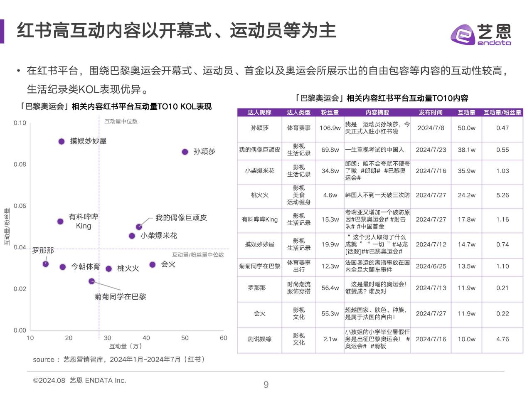This screenshot has width=532, height=399.
Task: Click the 4.76 ratio value
Action: (502, 339)
